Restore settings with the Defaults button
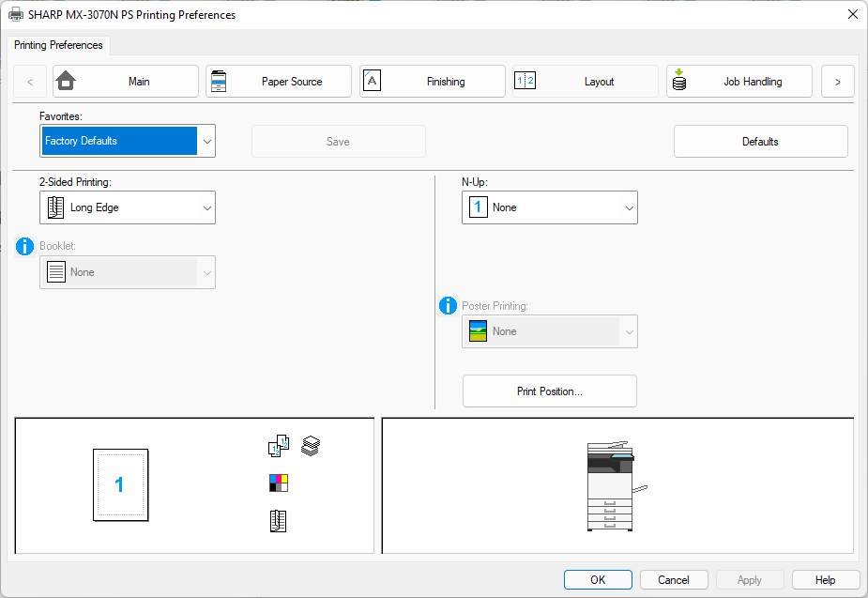The image size is (868, 598). click(760, 142)
